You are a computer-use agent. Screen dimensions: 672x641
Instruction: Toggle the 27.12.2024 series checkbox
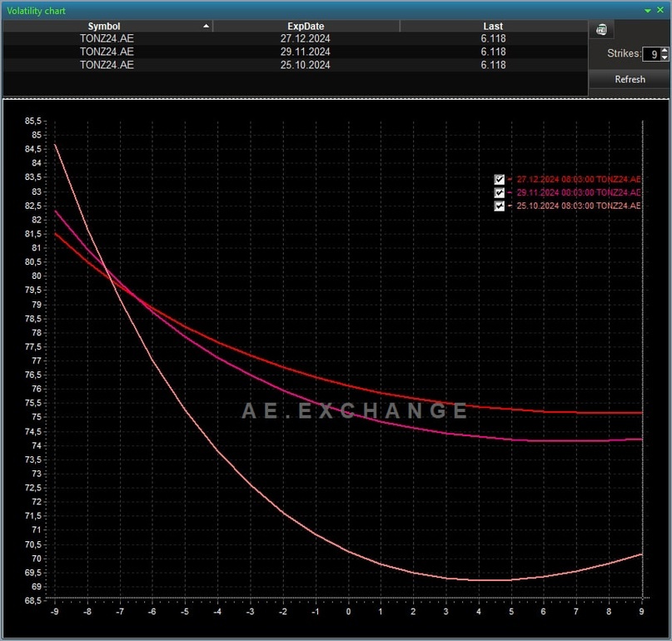[499, 180]
